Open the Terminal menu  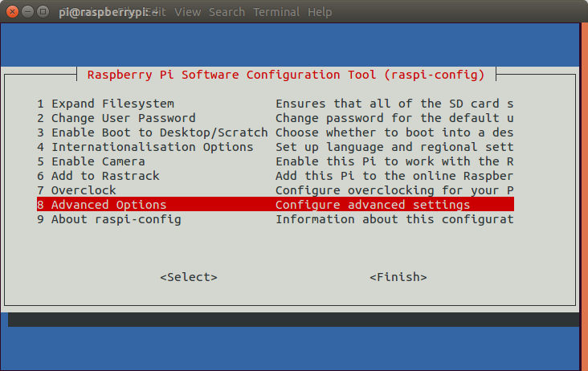pyautogui.click(x=276, y=12)
